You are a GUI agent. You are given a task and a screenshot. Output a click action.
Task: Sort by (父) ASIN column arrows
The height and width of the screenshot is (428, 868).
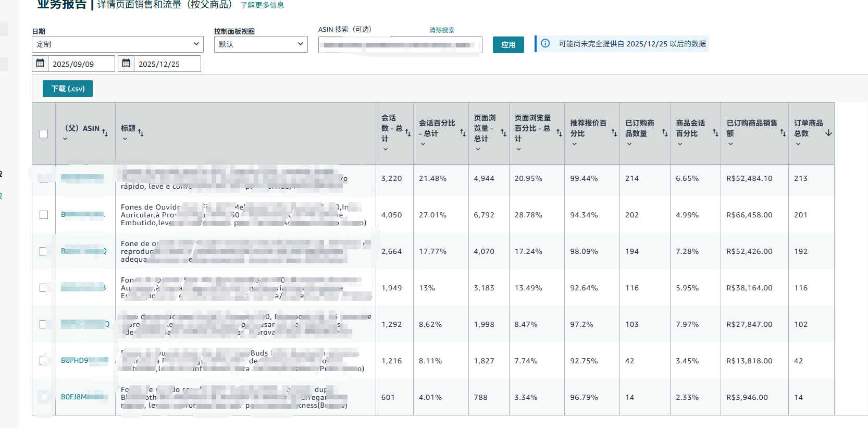(105, 133)
